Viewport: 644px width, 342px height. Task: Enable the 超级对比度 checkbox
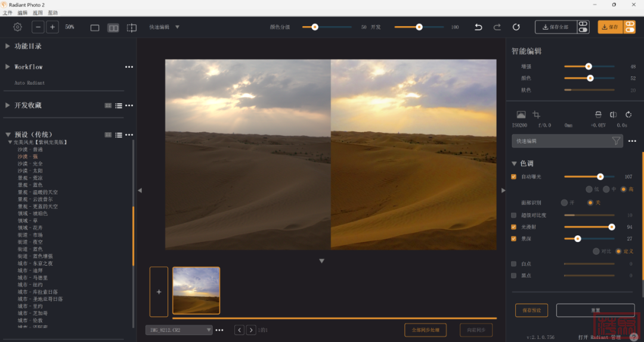tap(514, 215)
